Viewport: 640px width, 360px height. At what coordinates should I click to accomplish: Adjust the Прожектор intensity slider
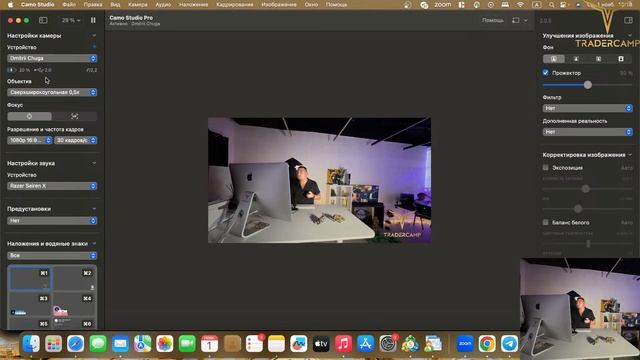point(587,85)
